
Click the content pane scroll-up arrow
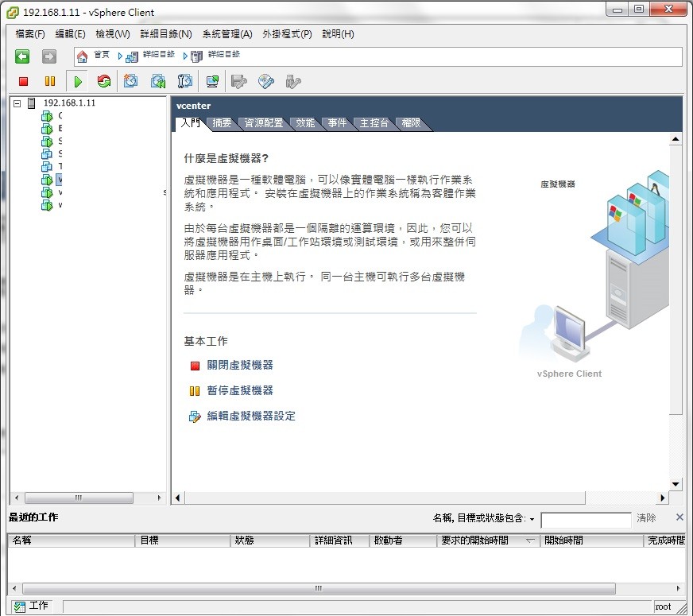pyautogui.click(x=676, y=139)
